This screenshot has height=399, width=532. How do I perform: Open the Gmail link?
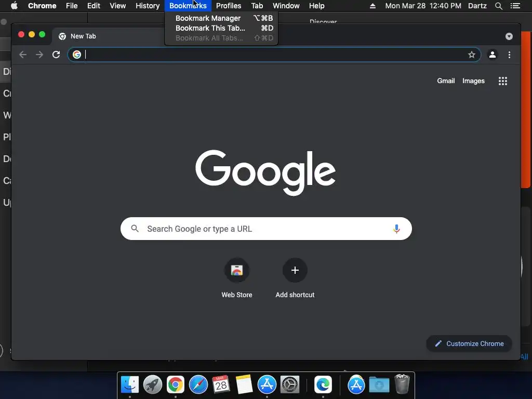click(x=446, y=81)
